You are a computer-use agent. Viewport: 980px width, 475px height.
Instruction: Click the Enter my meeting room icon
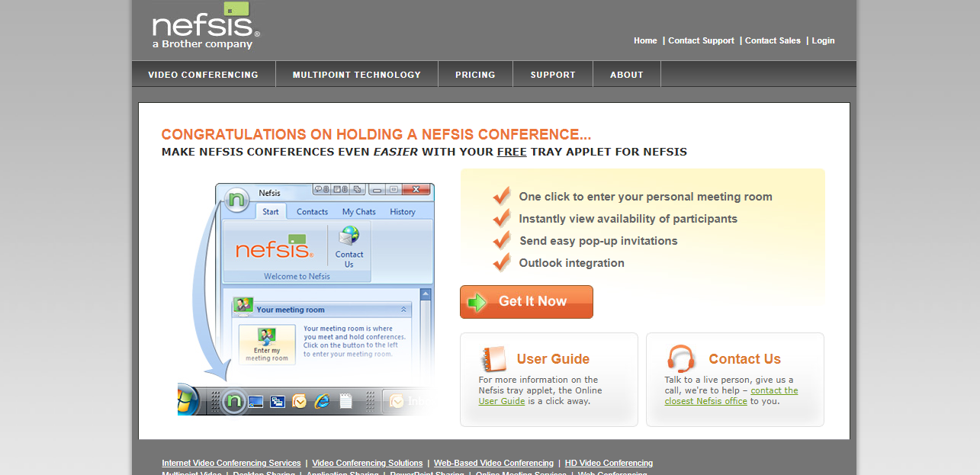pyautogui.click(x=266, y=344)
